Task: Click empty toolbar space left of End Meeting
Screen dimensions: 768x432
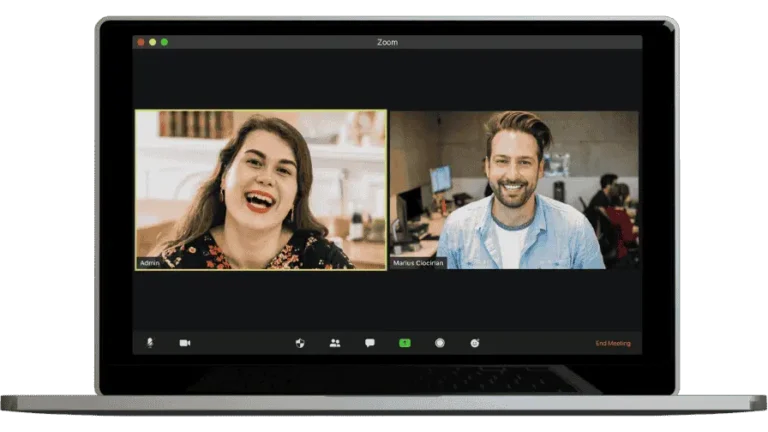Action: 540,343
